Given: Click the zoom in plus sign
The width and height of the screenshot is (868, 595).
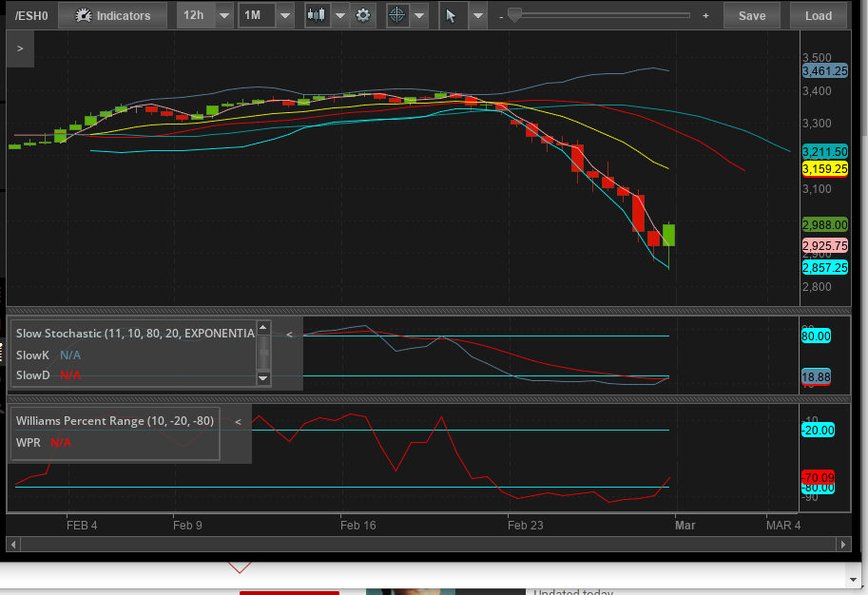Looking at the screenshot, I should 705,16.
